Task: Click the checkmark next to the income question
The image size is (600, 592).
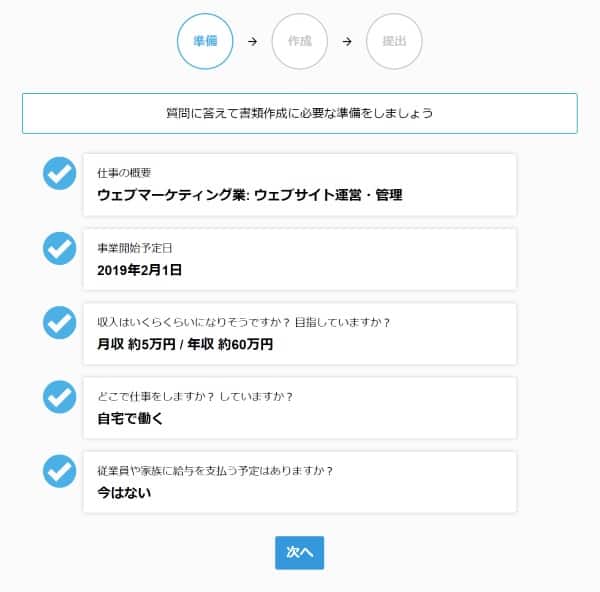Action: click(60, 322)
